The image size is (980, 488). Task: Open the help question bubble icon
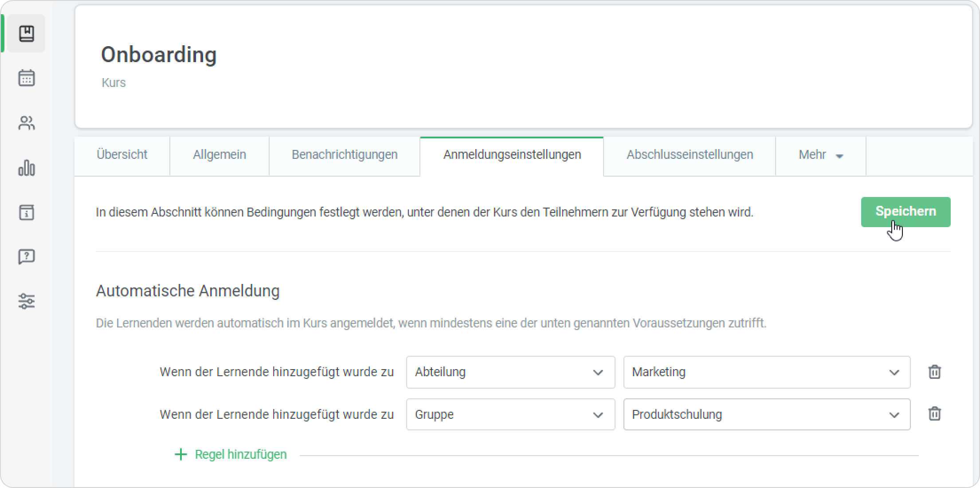[x=27, y=256]
